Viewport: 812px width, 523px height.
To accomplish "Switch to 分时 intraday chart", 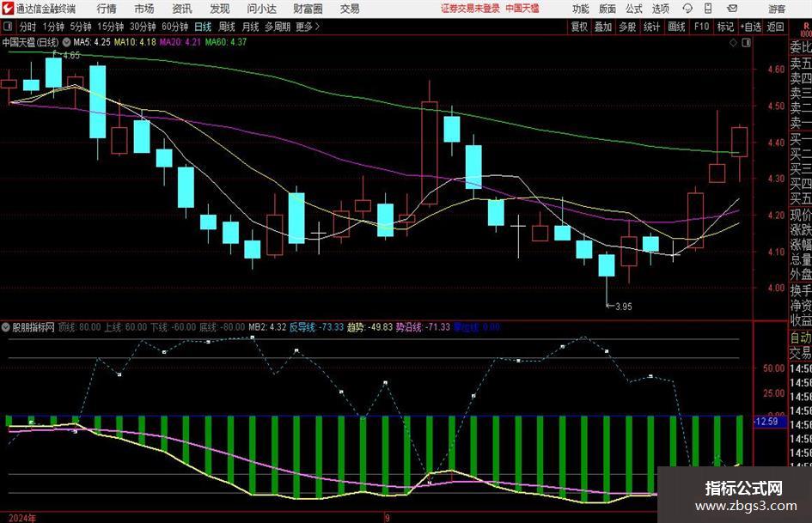I will (28, 27).
